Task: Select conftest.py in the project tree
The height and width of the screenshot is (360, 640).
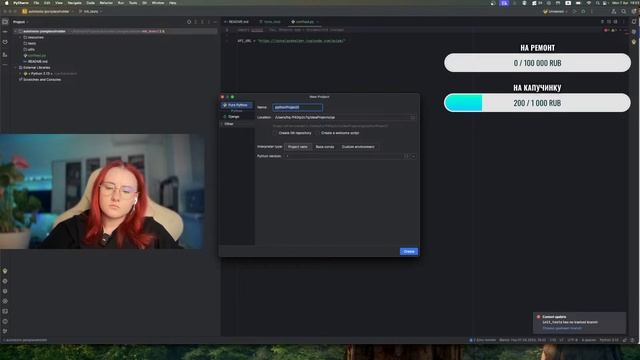Action: 37,56
